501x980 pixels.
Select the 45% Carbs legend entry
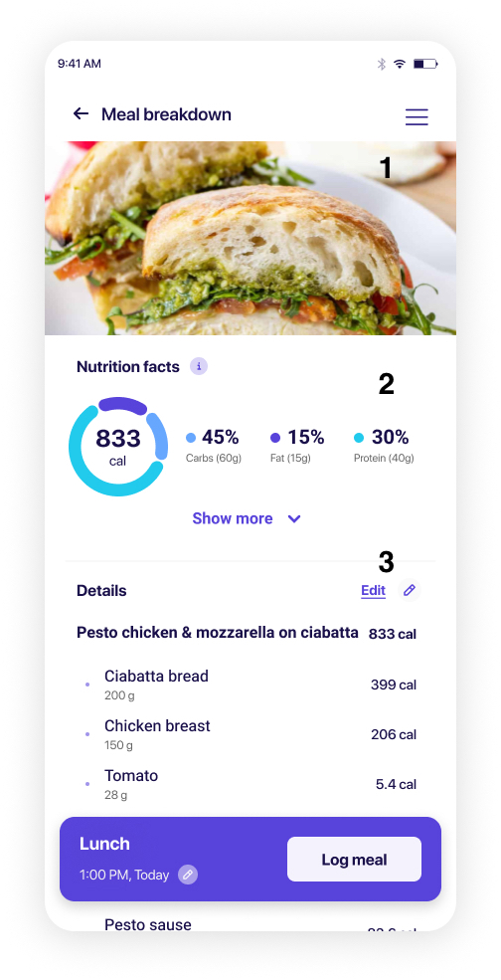(214, 447)
